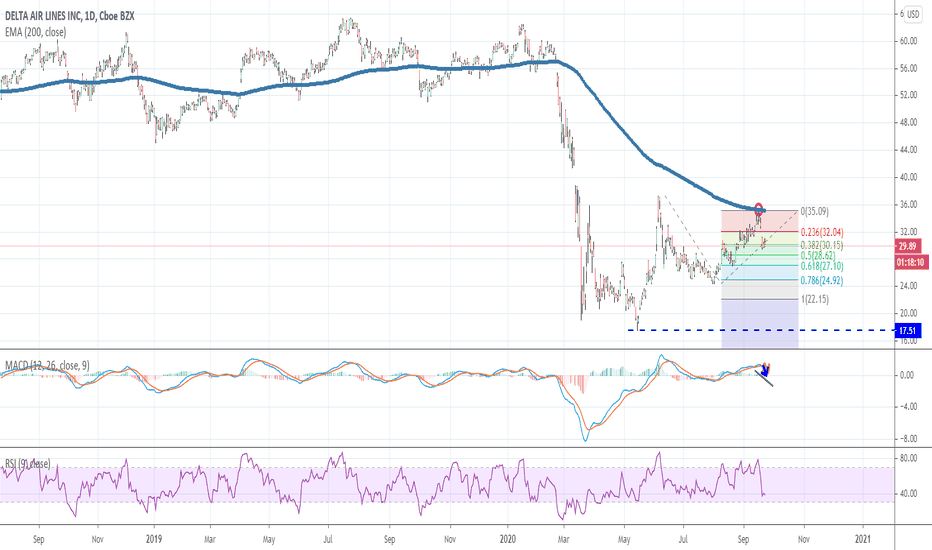Select the Fibonacci 0.382(30.15) level label
The width and height of the screenshot is (932, 550).
click(821, 245)
